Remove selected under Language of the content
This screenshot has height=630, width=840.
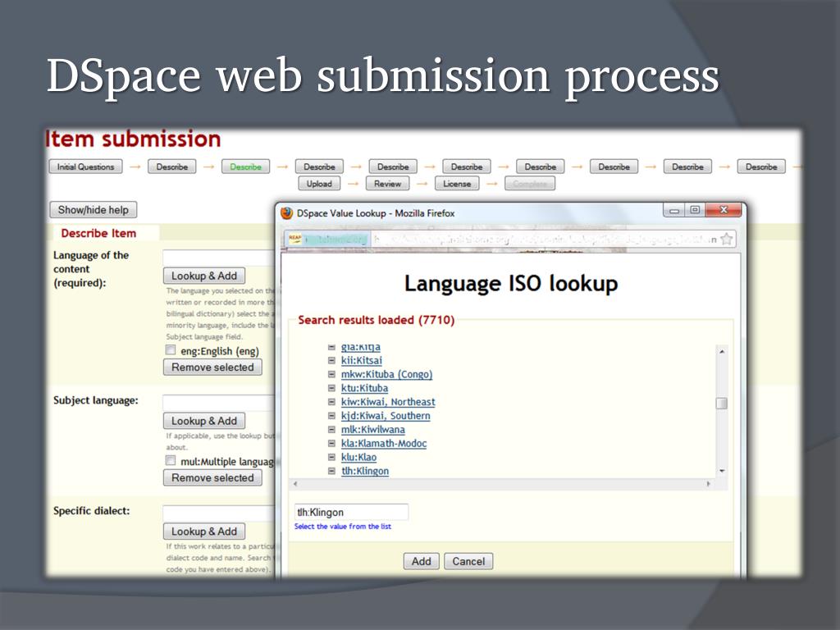click(x=212, y=367)
